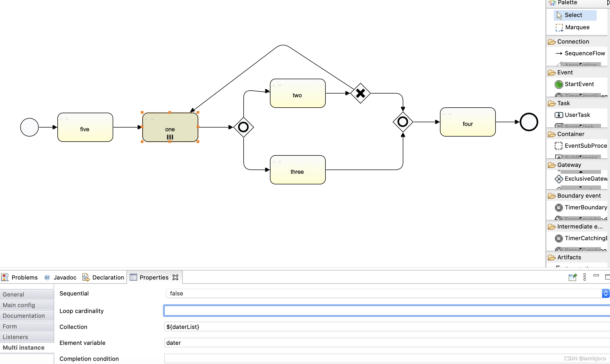Image resolution: width=610 pixels, height=364 pixels.
Task: Collapse the Connection palette drawer
Action: (573, 42)
